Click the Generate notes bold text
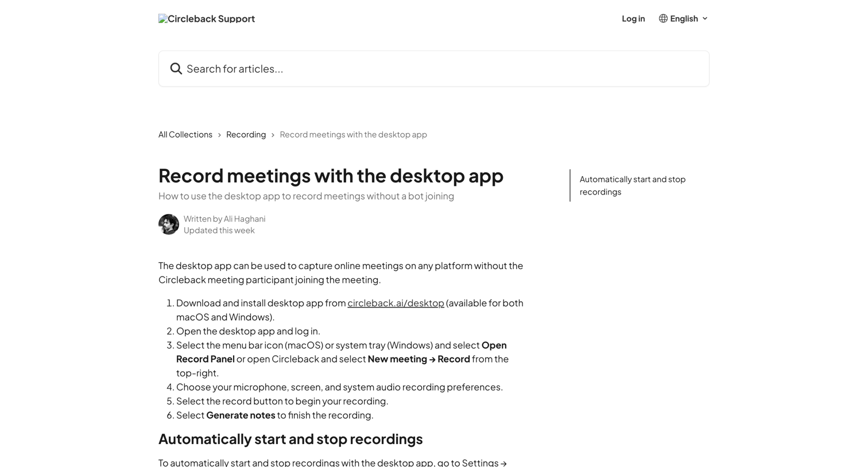Image resolution: width=868 pixels, height=467 pixels. click(241, 415)
